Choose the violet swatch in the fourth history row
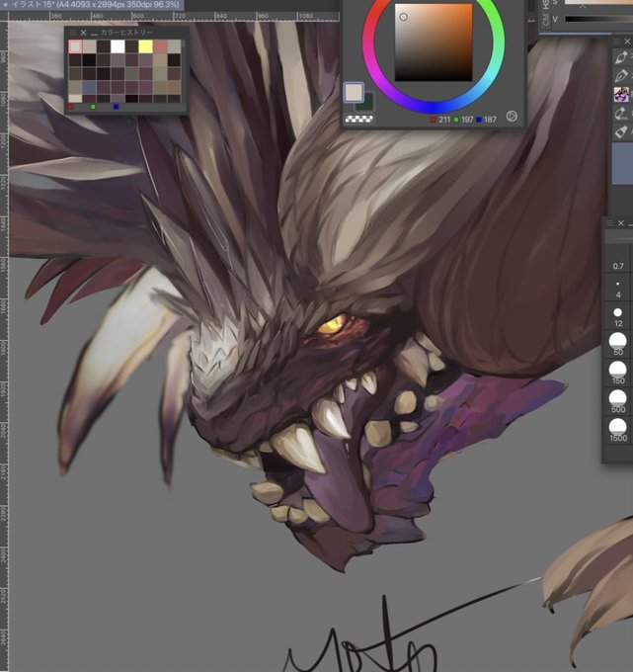The height and width of the screenshot is (672, 633). point(145,87)
